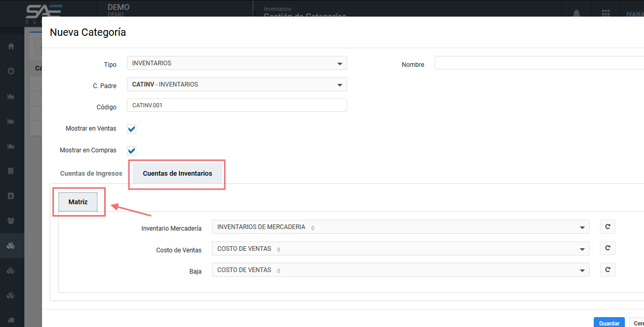Click the Matriz button
This screenshot has height=327, width=644.
(x=78, y=202)
